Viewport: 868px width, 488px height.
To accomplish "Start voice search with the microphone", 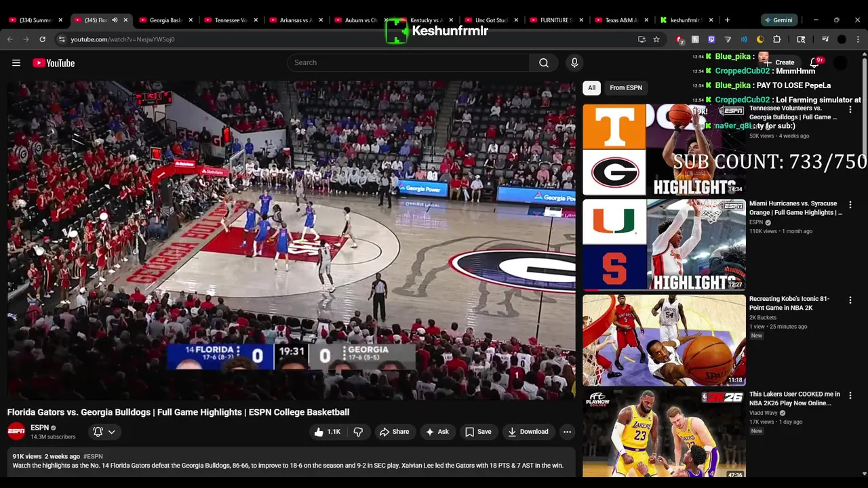I will pos(574,62).
